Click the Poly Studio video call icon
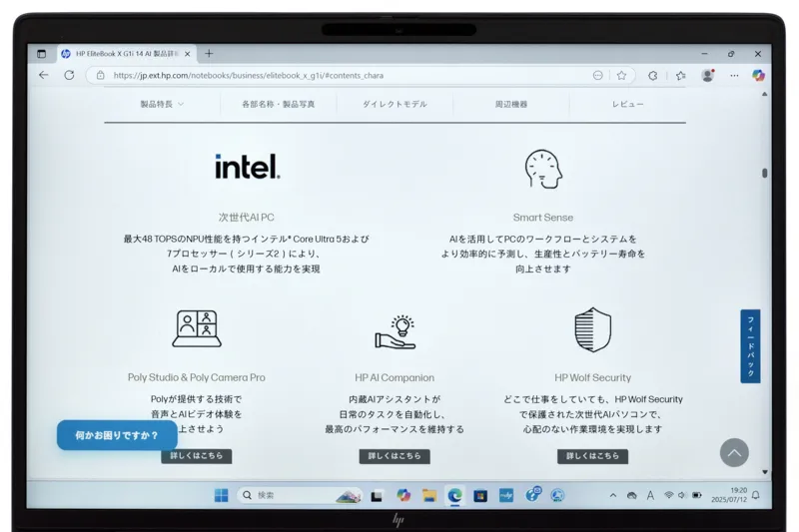799x532 pixels. pos(197,328)
